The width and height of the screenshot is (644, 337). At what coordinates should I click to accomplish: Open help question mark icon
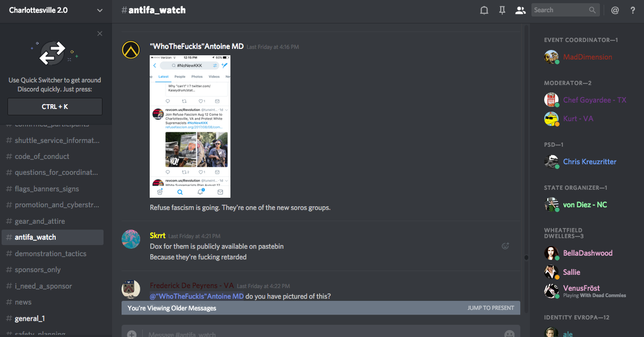coord(632,10)
